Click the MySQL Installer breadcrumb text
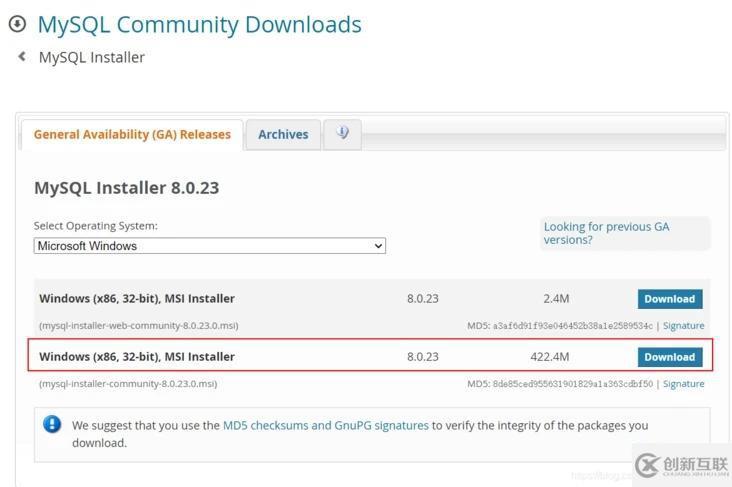Screen dimensions: 732x487 tap(92, 57)
